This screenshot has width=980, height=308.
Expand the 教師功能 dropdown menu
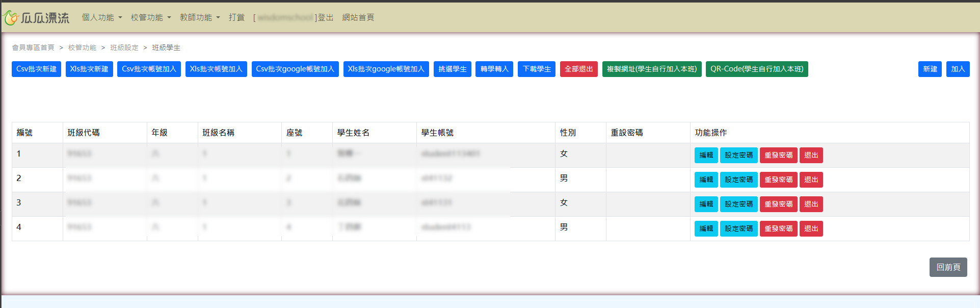[x=200, y=17]
